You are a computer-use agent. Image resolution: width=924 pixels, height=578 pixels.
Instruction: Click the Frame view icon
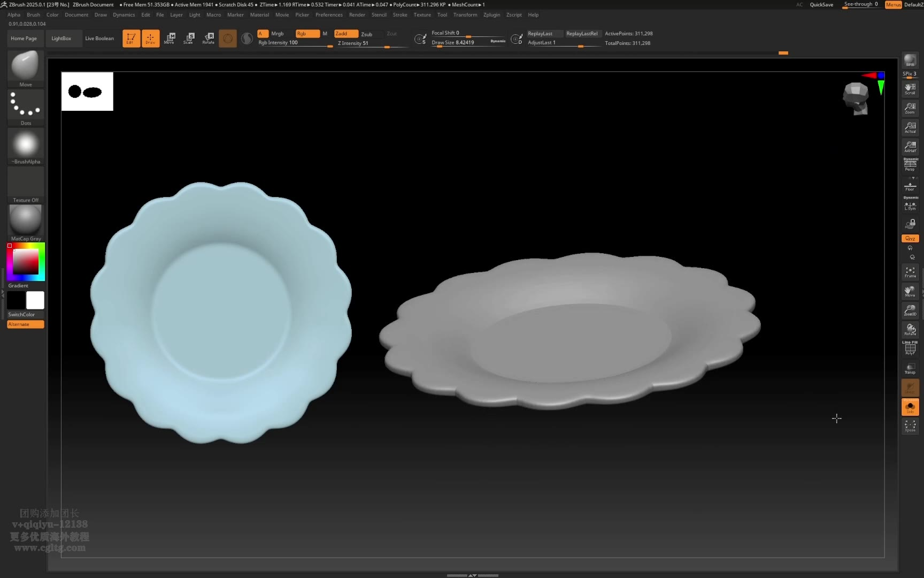[910, 272]
